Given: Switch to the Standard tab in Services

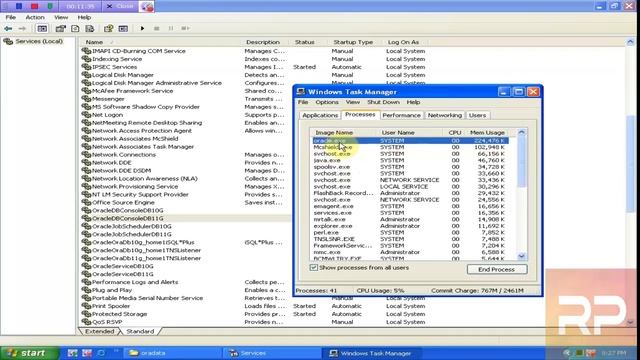Looking at the screenshot, I should pyautogui.click(x=140, y=331).
